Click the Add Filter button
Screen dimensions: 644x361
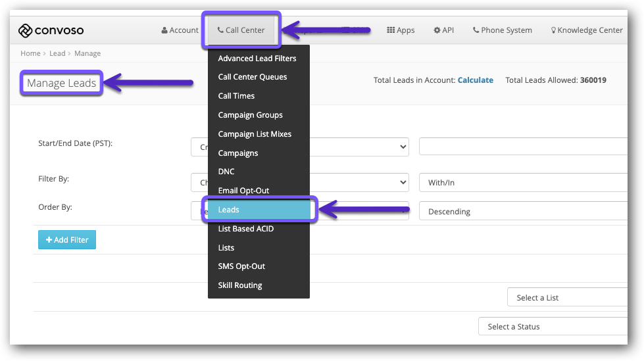pyautogui.click(x=67, y=240)
